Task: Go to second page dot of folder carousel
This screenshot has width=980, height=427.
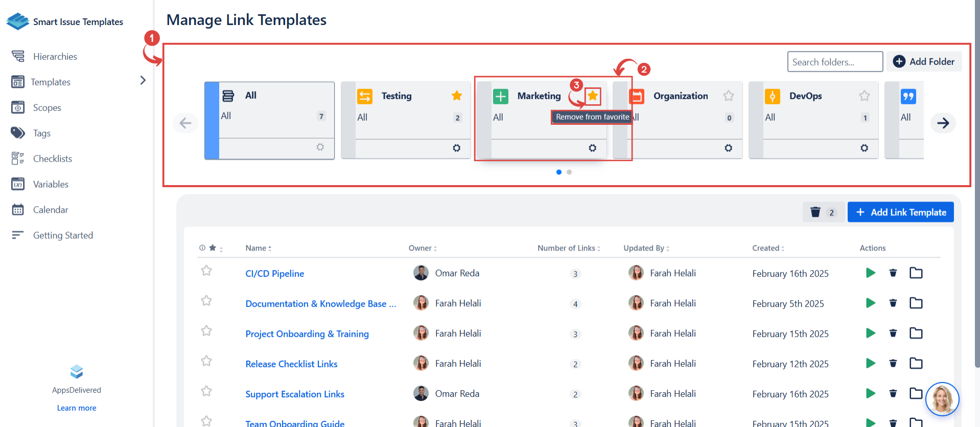Action: pos(569,172)
